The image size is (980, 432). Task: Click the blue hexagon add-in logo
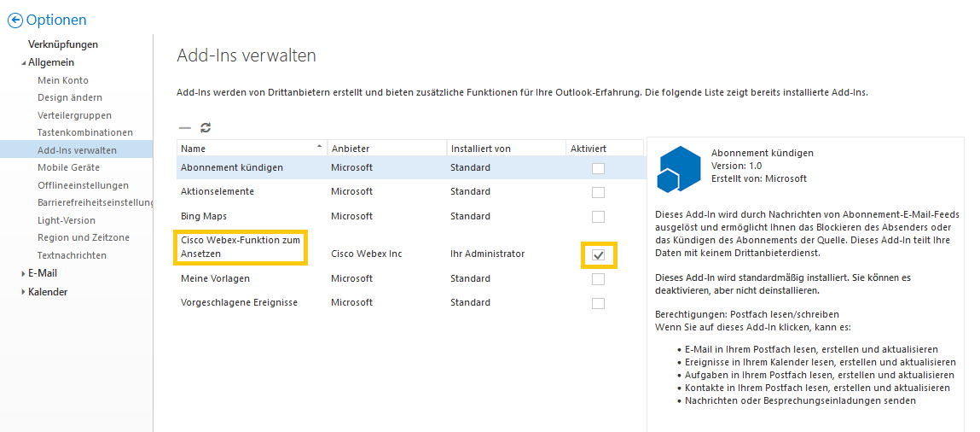tap(679, 168)
